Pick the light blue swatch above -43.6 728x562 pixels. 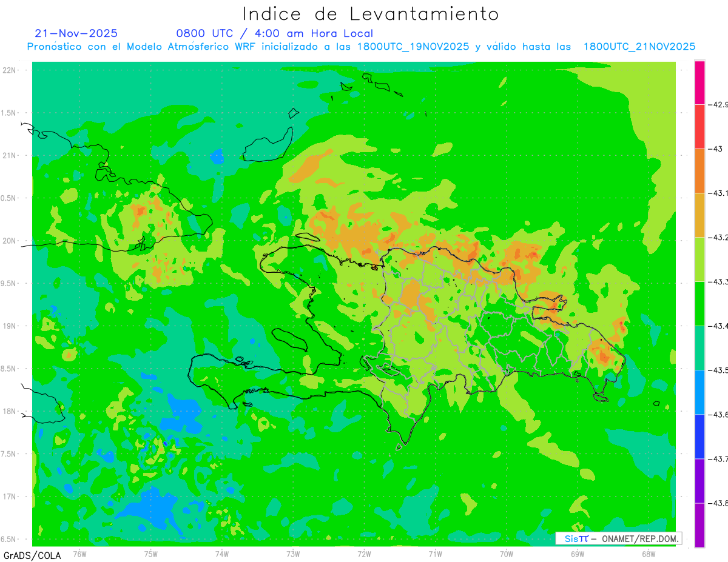click(699, 392)
